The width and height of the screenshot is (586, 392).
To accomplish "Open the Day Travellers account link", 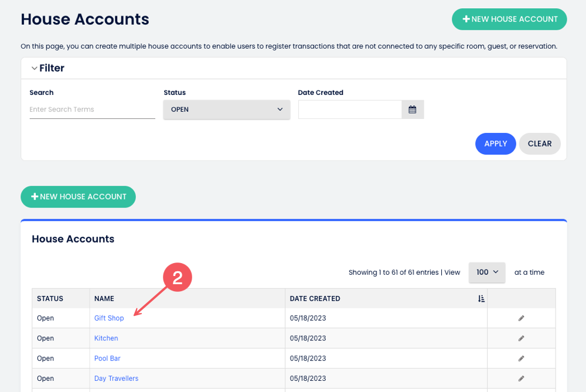I will pyautogui.click(x=116, y=379).
